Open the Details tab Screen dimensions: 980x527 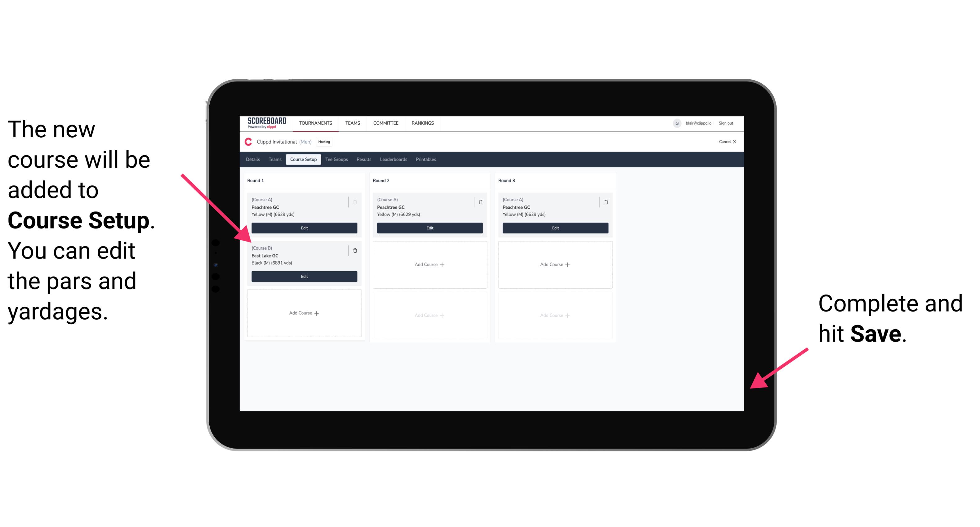(252, 159)
